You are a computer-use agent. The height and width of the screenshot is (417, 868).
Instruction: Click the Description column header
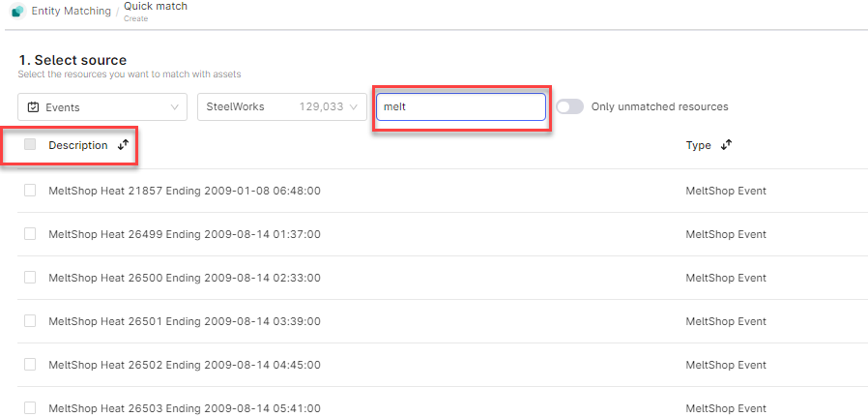pos(78,145)
